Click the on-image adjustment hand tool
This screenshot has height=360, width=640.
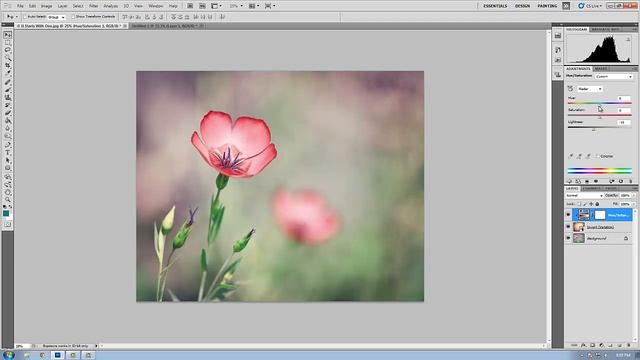click(571, 89)
